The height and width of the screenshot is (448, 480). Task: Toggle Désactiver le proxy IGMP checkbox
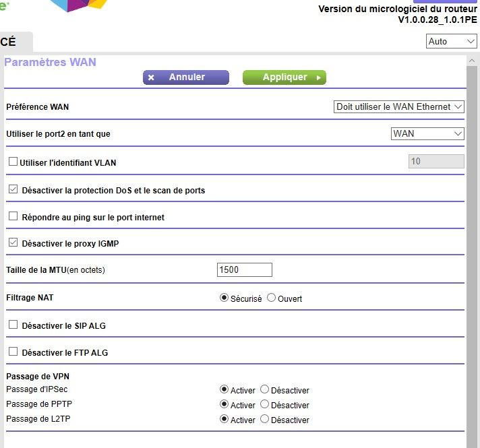click(x=13, y=243)
